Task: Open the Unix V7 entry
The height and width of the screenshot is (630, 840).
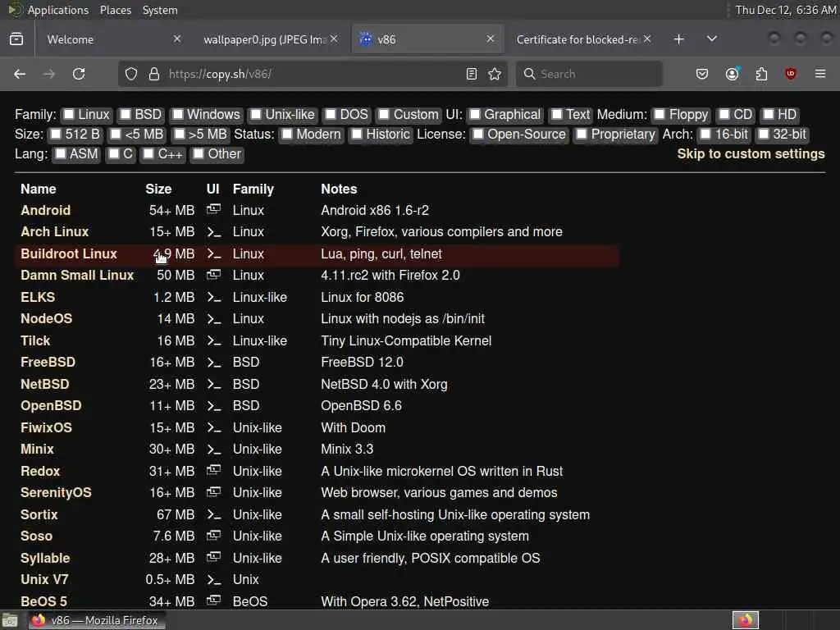Action: click(x=44, y=580)
